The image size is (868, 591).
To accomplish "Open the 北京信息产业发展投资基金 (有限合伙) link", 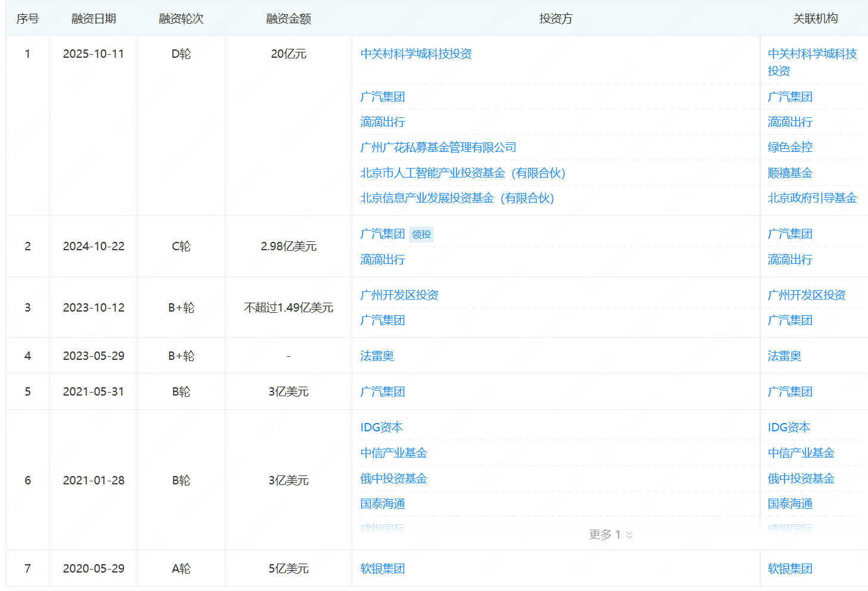I will click(x=457, y=198).
